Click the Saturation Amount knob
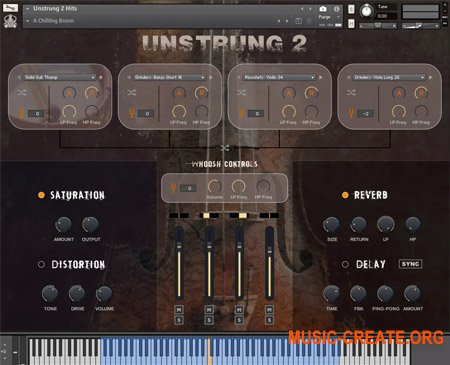 tap(63, 225)
